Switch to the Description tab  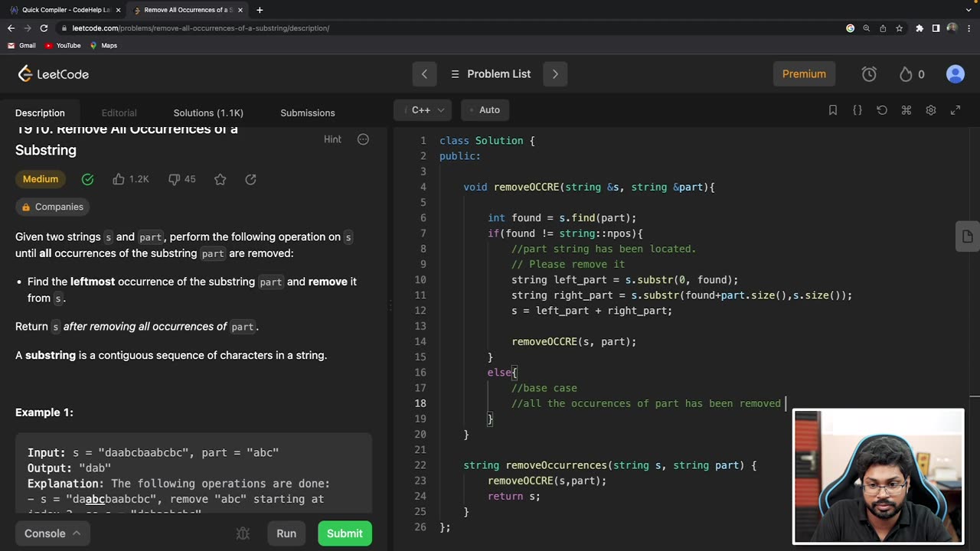[x=40, y=112]
